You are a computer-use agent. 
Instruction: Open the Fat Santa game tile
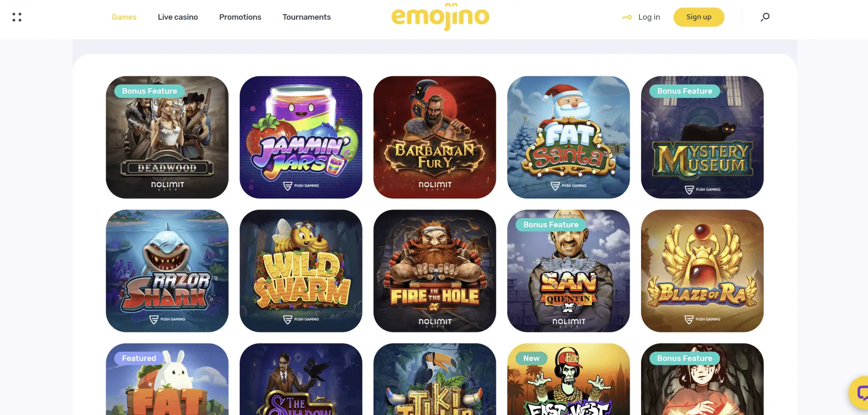(x=569, y=137)
